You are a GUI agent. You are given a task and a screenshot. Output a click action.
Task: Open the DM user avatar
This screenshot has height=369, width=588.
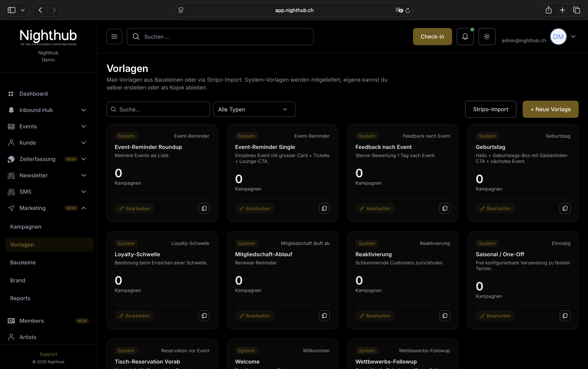558,37
